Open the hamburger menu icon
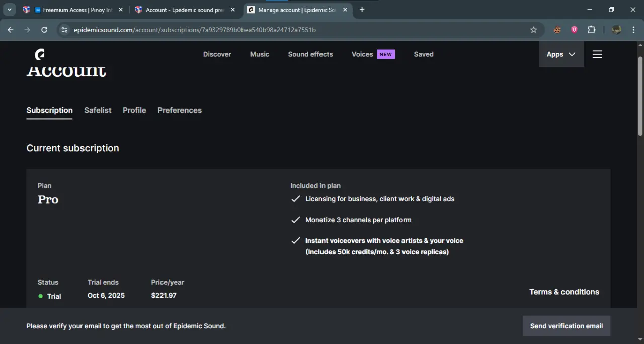 pyautogui.click(x=597, y=54)
